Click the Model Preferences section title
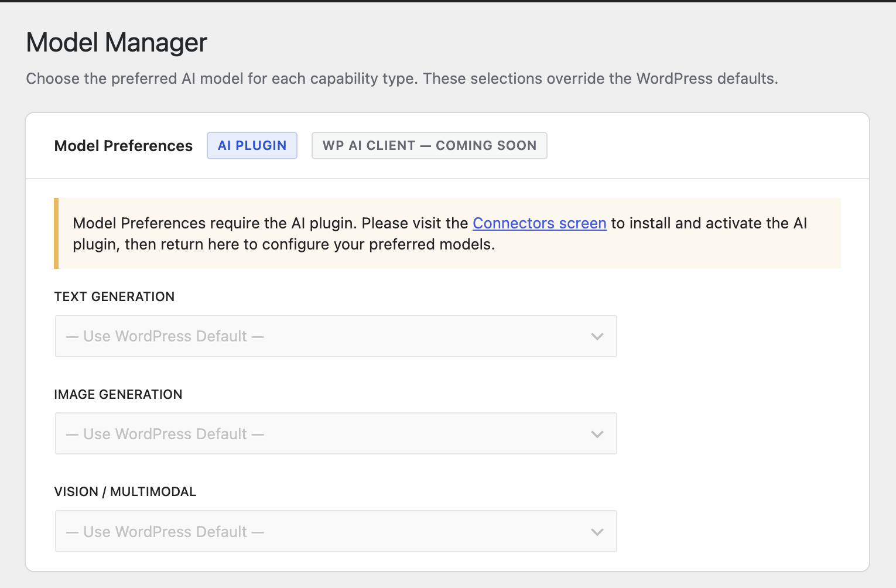Viewport: 896px width, 588px height. click(x=124, y=146)
